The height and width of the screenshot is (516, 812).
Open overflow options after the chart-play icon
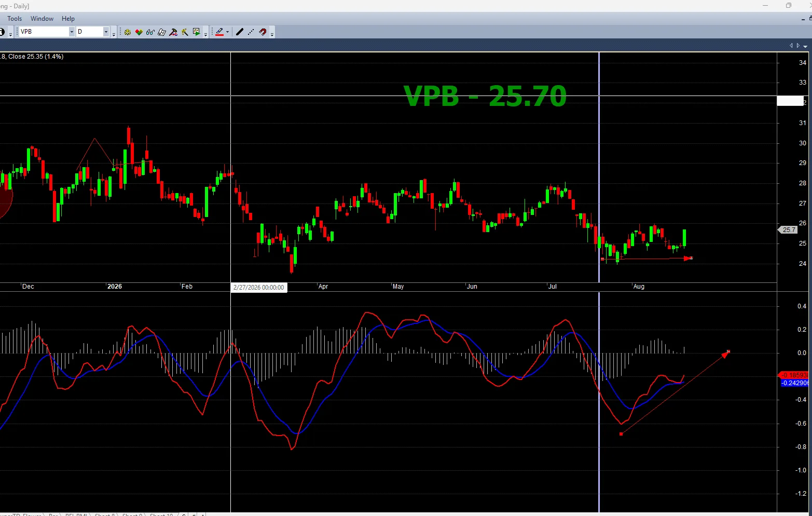[x=205, y=33]
